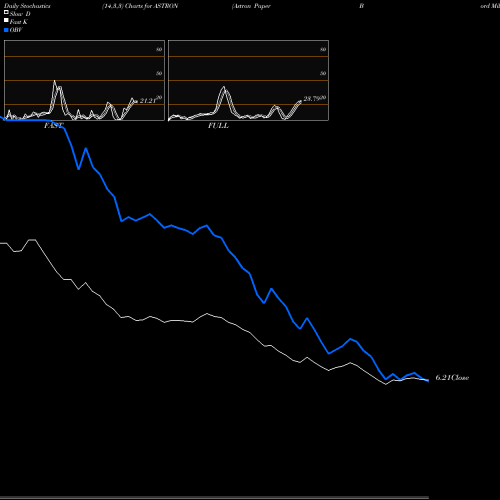Click the FULL stochastic chart panel
The height and width of the screenshot is (500, 500).
[x=248, y=80]
